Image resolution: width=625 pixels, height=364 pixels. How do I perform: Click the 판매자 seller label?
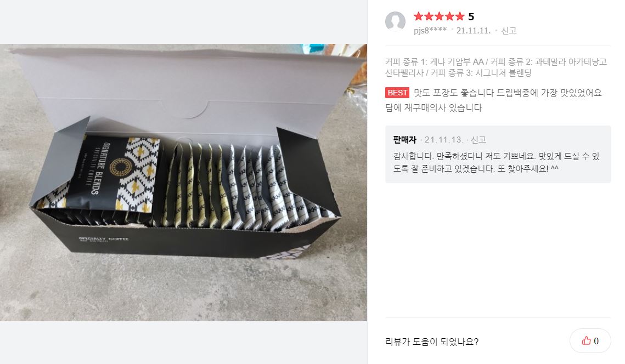pos(405,140)
